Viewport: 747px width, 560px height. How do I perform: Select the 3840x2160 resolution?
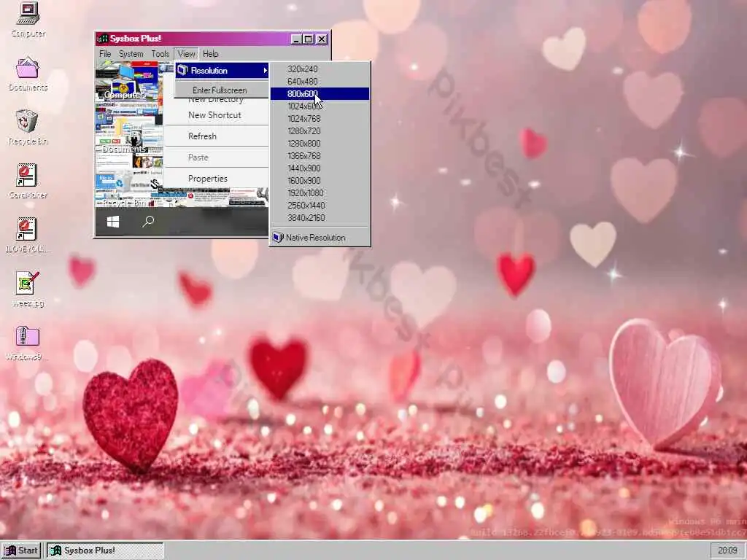pyautogui.click(x=320, y=217)
